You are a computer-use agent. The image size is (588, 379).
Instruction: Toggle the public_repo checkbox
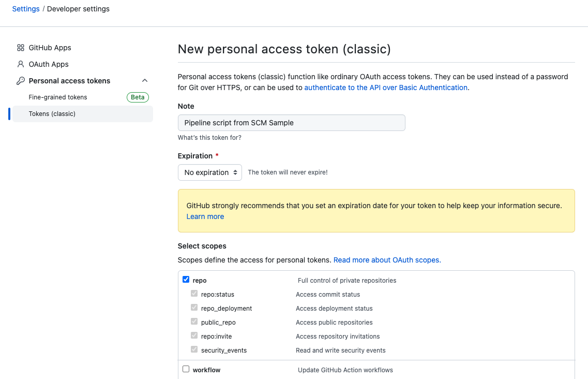pyautogui.click(x=194, y=321)
